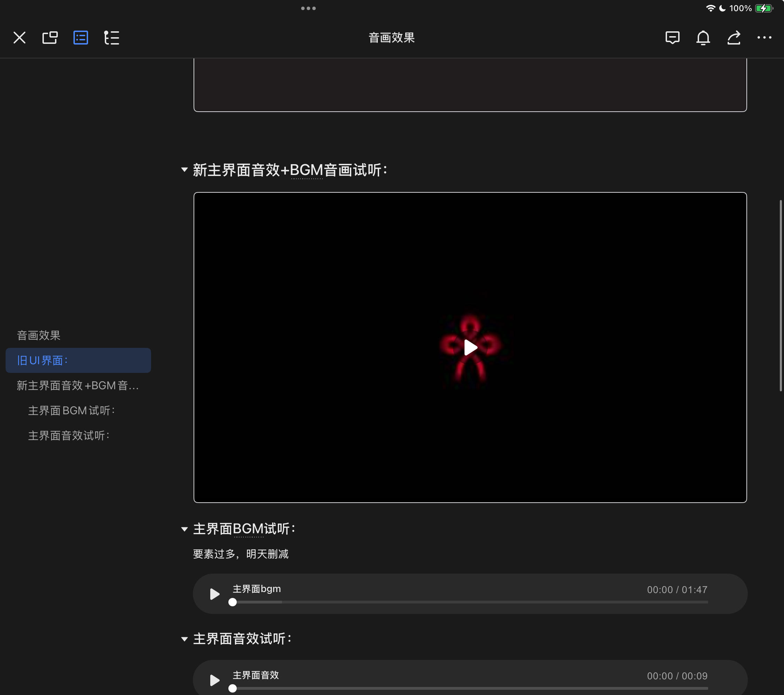Collapse the 主界面BGM试听 section

[x=184, y=529]
